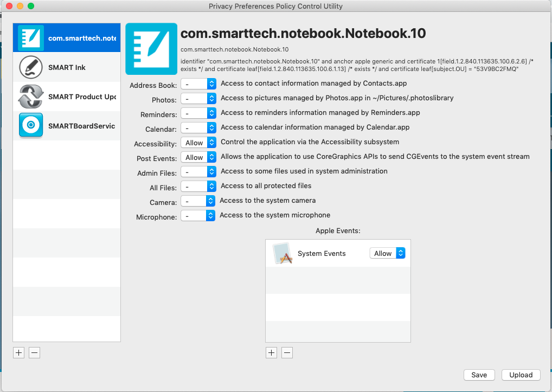Change the Accessibility Allow dropdown
Screen dimensions: 552x392
tap(198, 142)
